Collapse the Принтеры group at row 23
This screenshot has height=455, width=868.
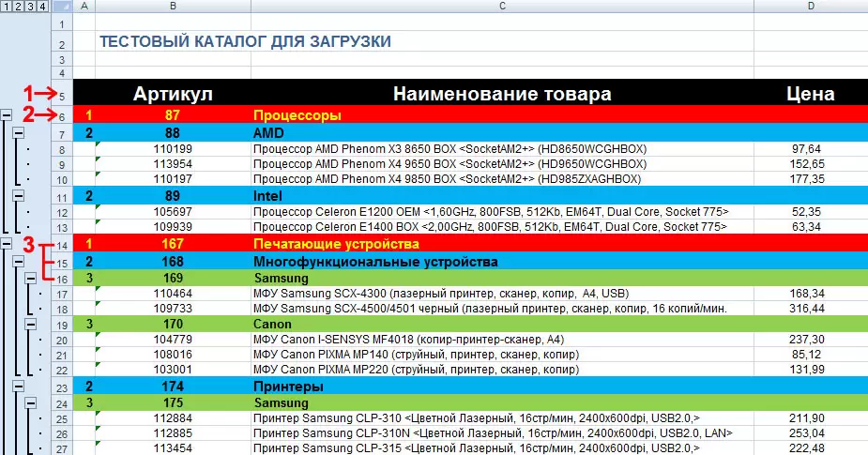point(20,386)
